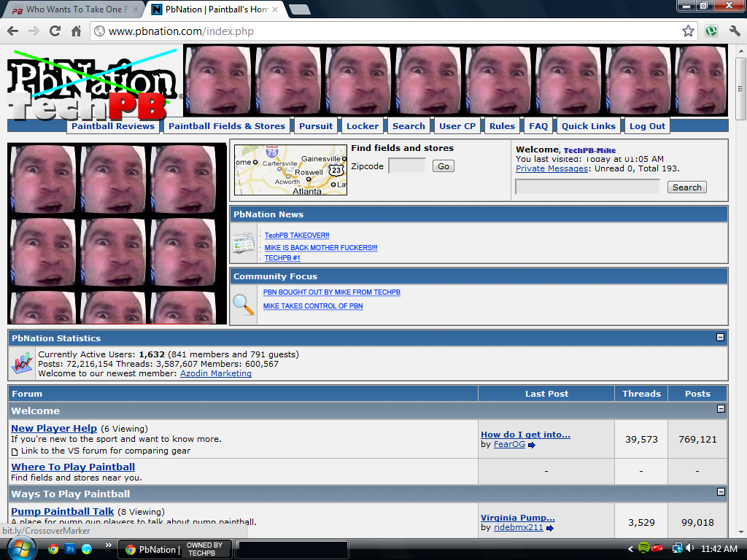The height and width of the screenshot is (560, 747).
Task: Open the Search nav tab
Action: point(409,126)
